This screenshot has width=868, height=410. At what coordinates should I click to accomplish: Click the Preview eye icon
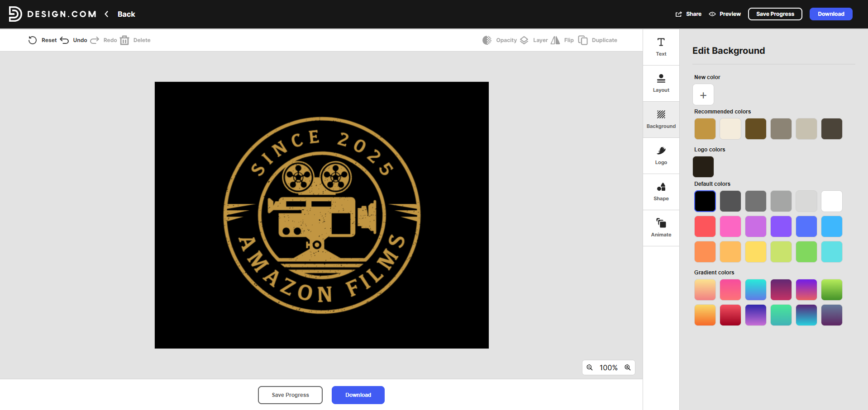click(x=712, y=14)
